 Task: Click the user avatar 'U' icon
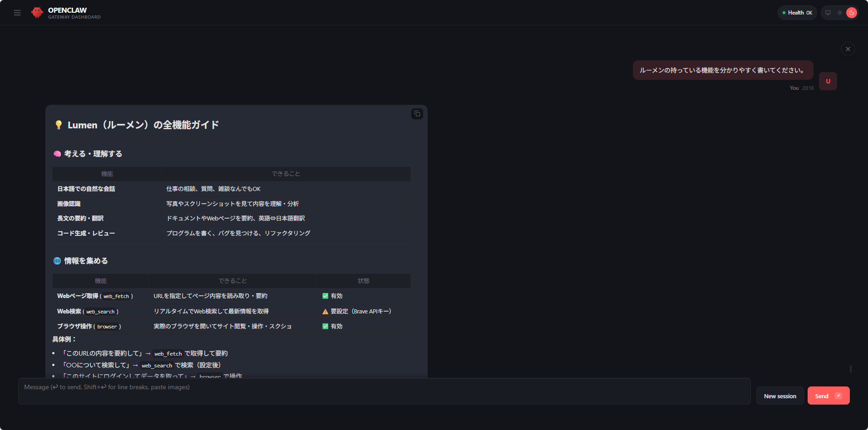(828, 81)
